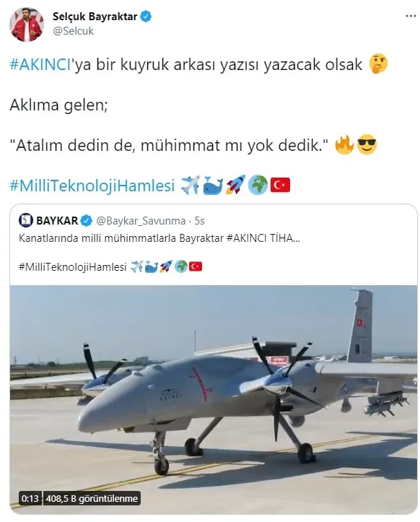Click the quoted tweet's 5s timestamp

[x=199, y=221]
